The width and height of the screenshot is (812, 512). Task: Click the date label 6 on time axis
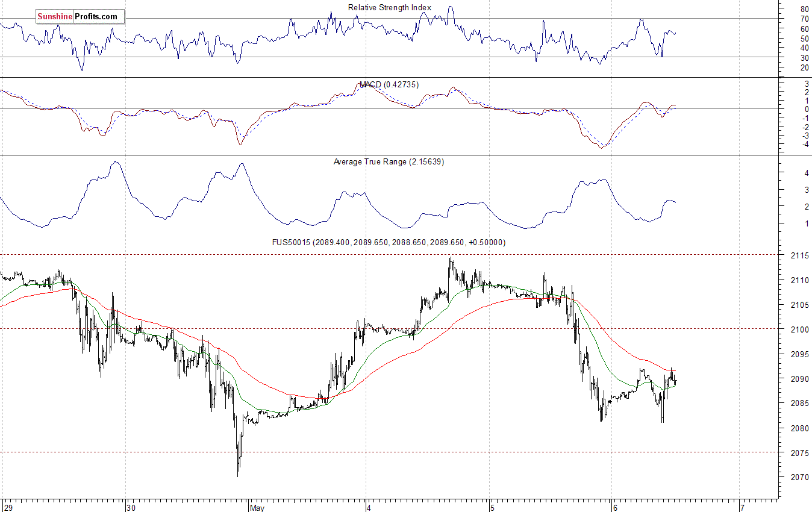coord(614,508)
